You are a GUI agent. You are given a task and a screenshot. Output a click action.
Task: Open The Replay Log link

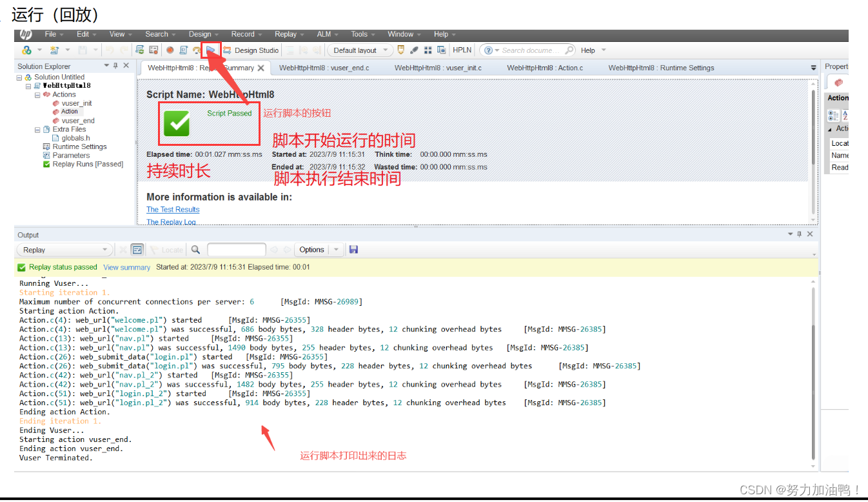(x=171, y=222)
